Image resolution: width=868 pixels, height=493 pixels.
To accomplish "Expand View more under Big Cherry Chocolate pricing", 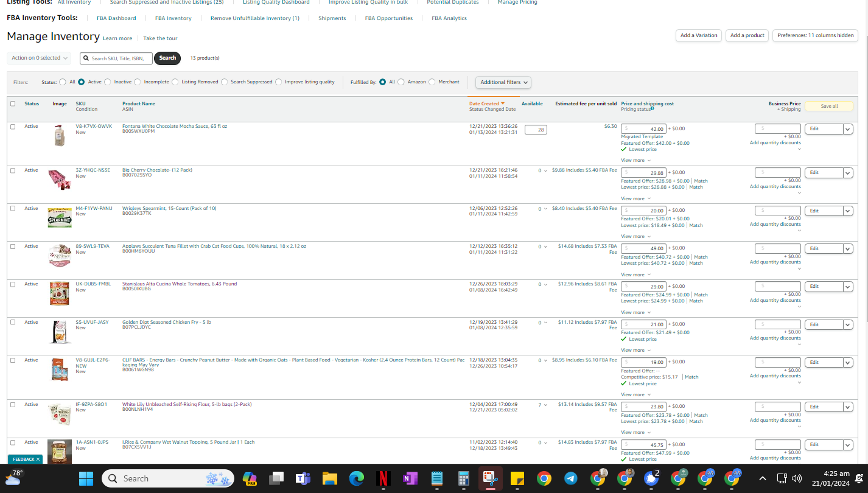I will 635,198.
